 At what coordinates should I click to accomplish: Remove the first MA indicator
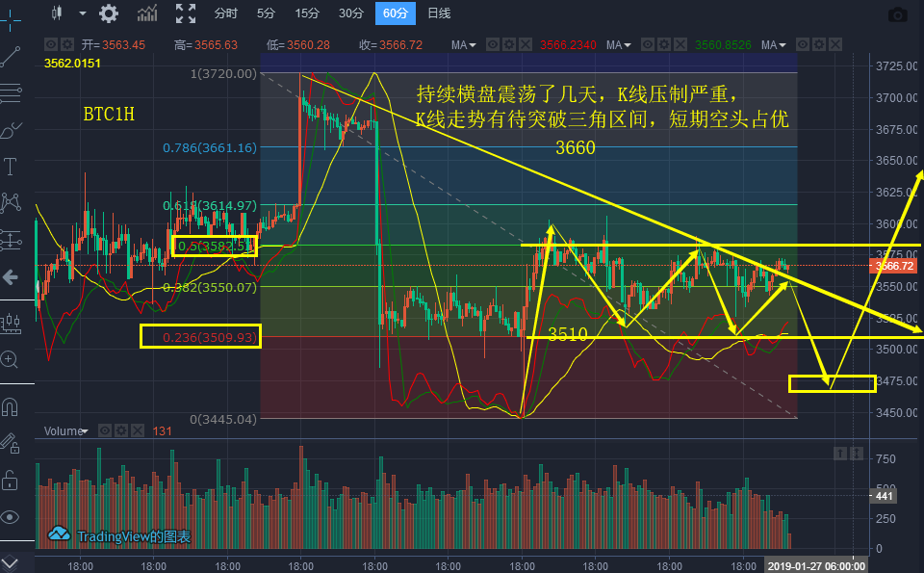coord(526,44)
